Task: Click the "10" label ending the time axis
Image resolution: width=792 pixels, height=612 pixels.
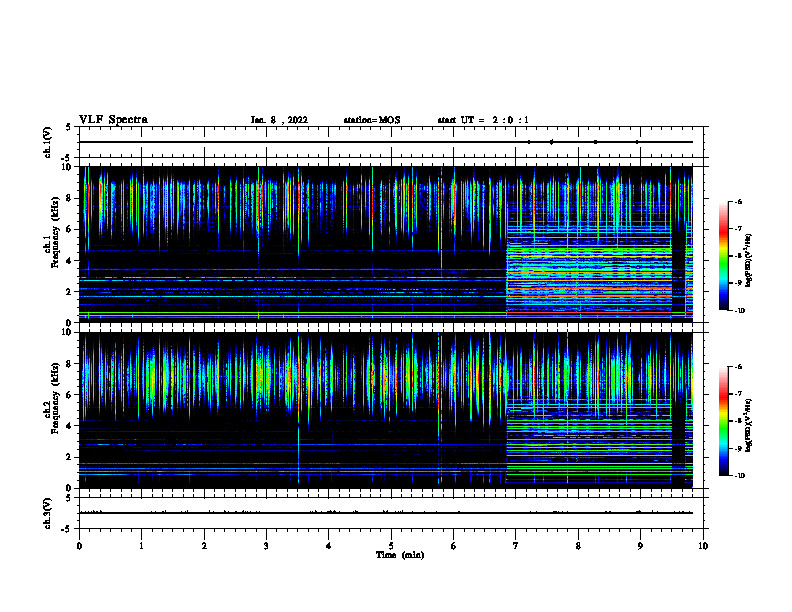Action: pos(703,546)
